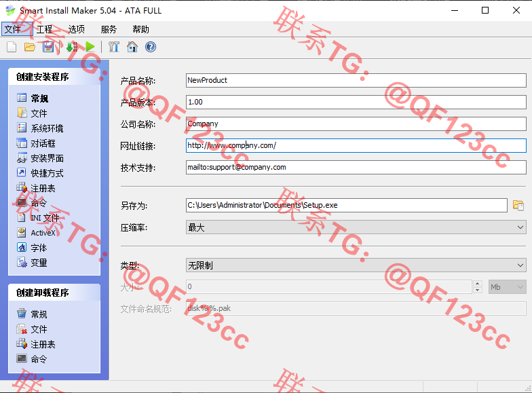Open the 服务 menu
The image size is (532, 393).
(x=109, y=29)
